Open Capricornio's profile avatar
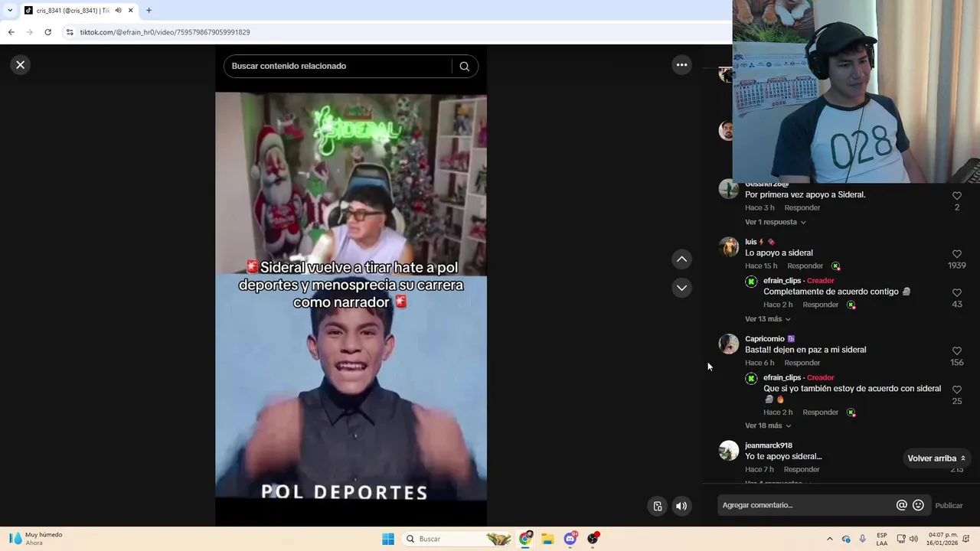980x551 pixels. (x=729, y=344)
